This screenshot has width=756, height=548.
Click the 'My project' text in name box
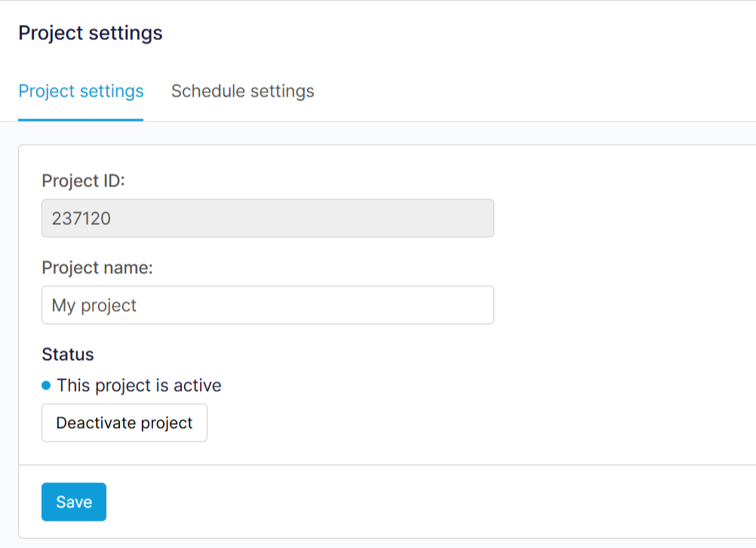pyautogui.click(x=94, y=306)
